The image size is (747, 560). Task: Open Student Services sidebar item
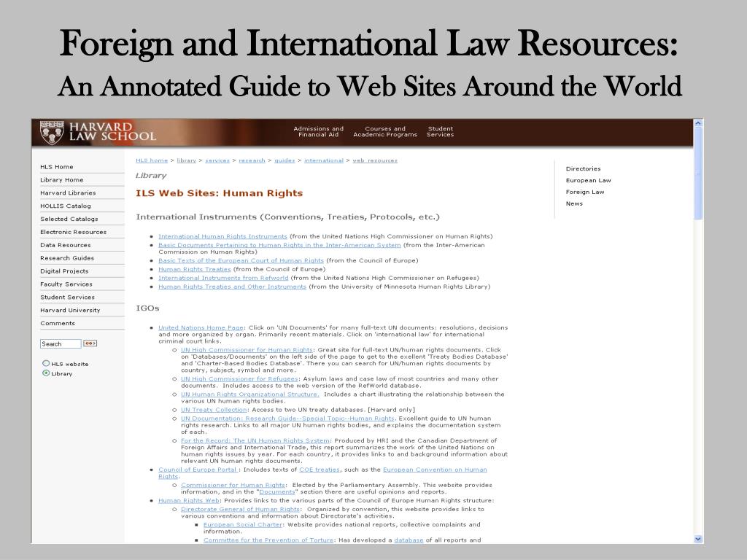point(68,297)
